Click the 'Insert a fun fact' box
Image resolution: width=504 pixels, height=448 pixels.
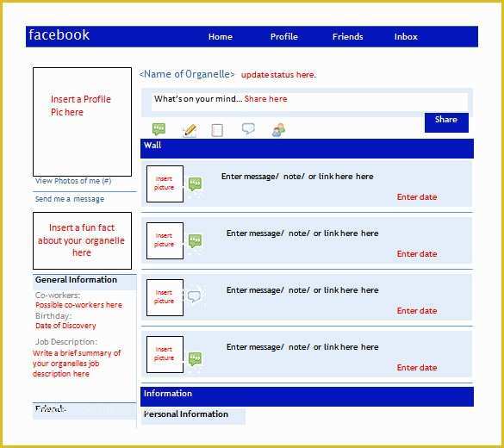83,240
